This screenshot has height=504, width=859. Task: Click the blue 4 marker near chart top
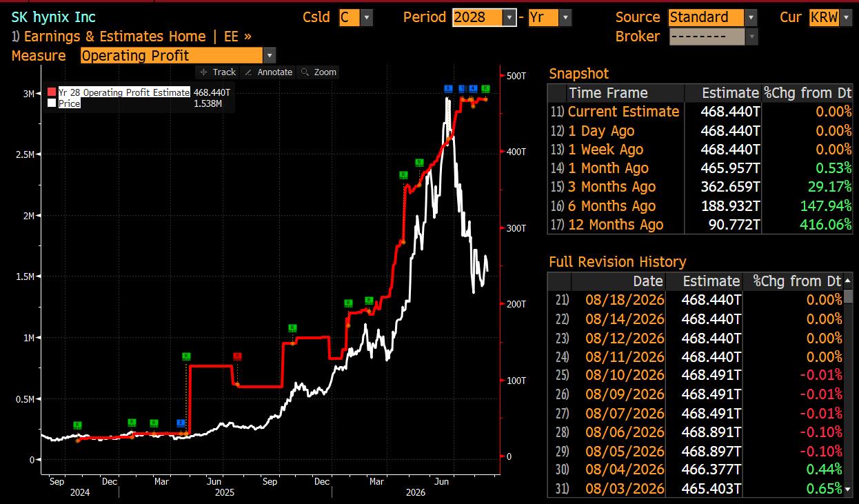tap(473, 88)
